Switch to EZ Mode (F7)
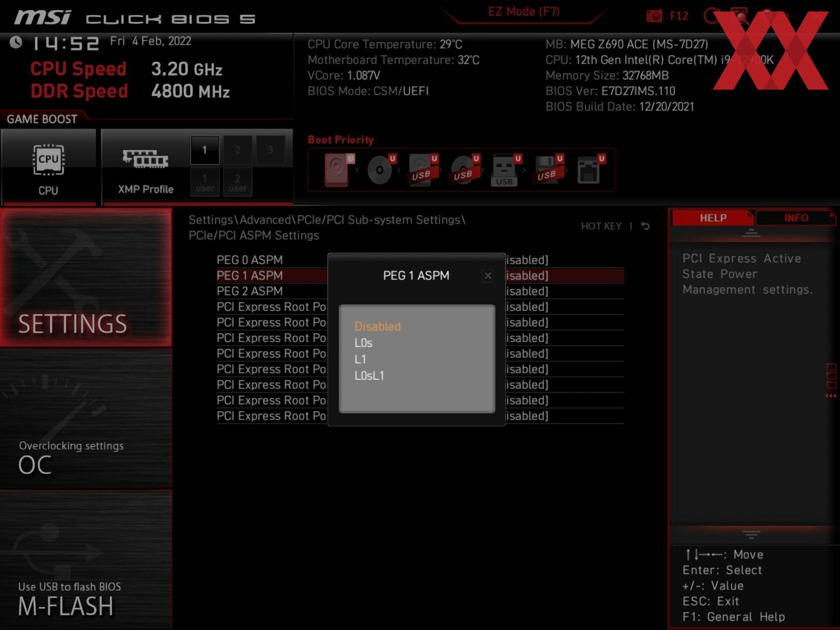The image size is (840, 630). pos(524,12)
